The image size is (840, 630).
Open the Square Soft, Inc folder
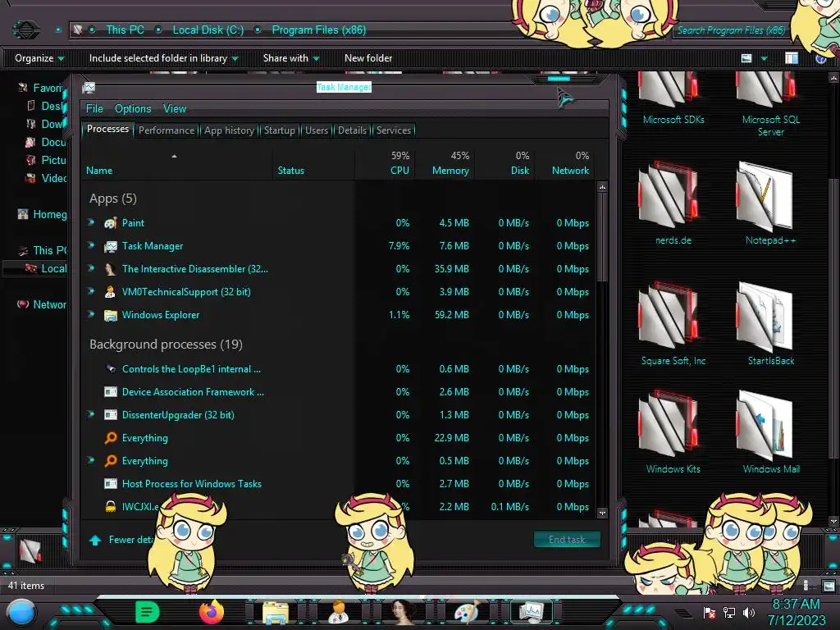point(673,324)
